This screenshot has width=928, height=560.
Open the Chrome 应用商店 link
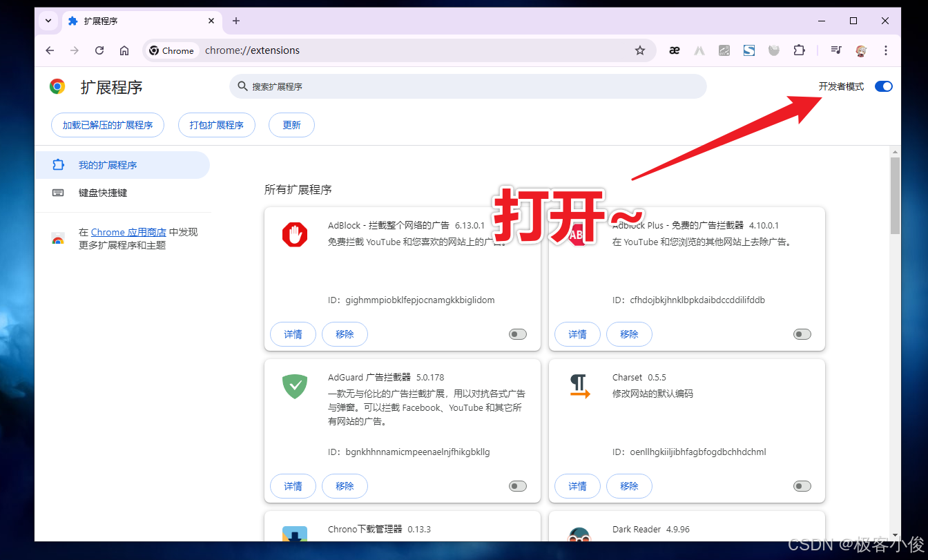click(128, 232)
